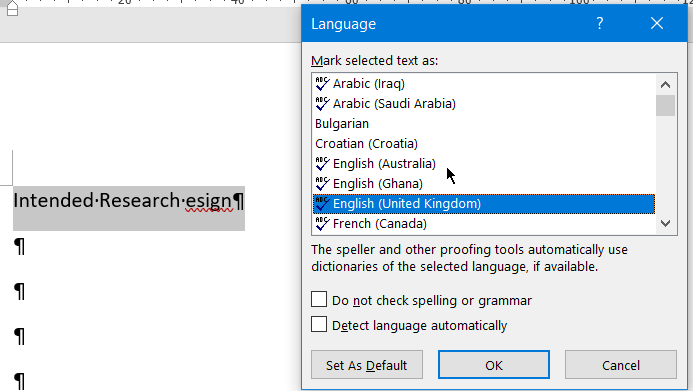Click the spell-check icon beside English (Australia)

click(322, 163)
